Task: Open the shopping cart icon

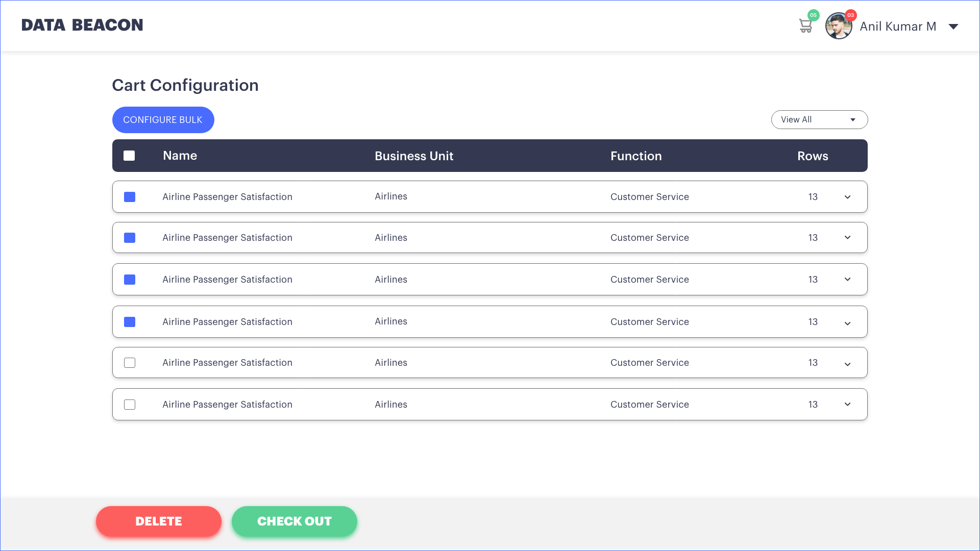Action: [805, 26]
